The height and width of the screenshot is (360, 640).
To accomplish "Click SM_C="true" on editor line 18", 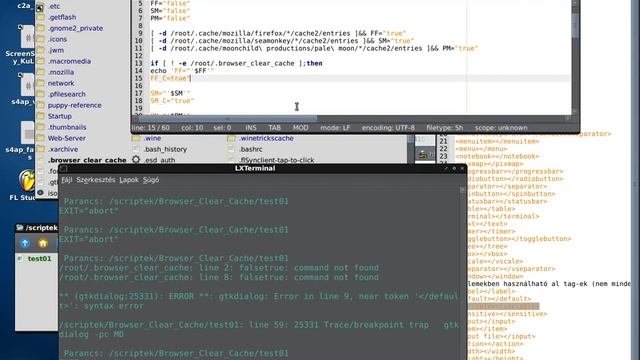I will [x=172, y=101].
